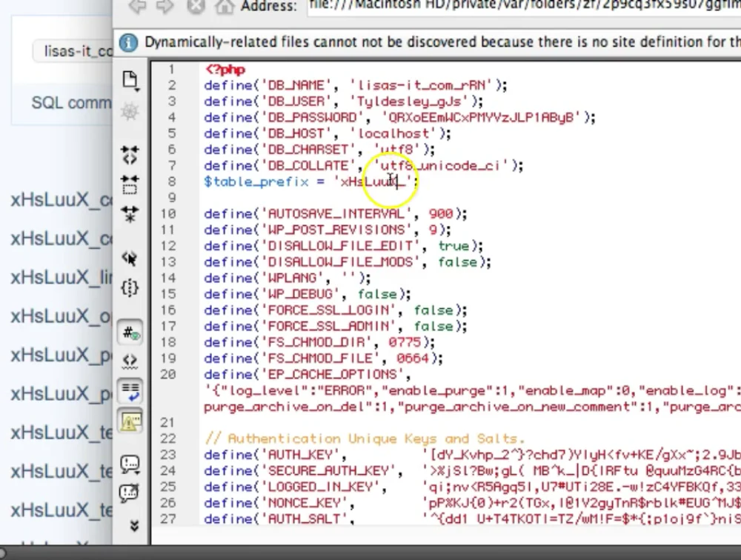Open the documents list icon in coding toolbar

click(130, 80)
